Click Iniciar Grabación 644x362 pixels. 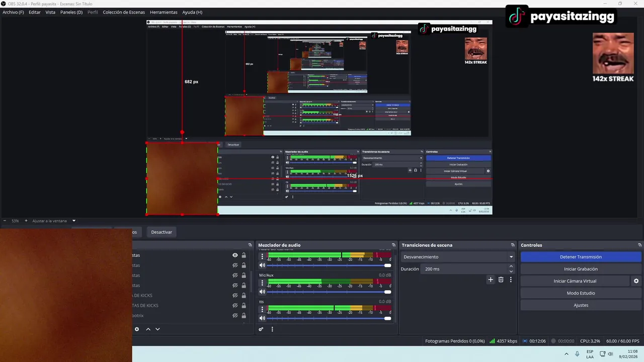pos(581,269)
